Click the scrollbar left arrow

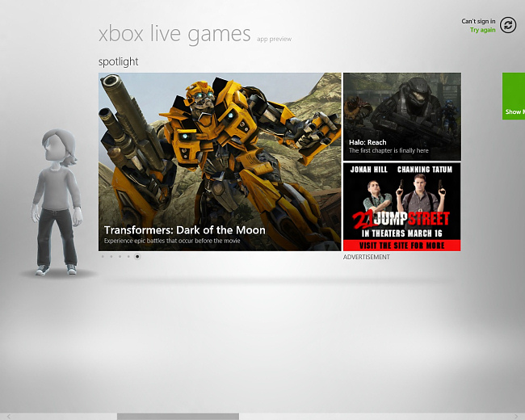coord(9,416)
